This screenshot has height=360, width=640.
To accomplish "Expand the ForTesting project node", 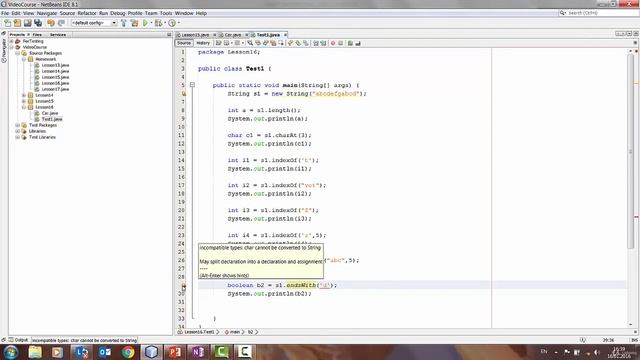I will [12, 41].
